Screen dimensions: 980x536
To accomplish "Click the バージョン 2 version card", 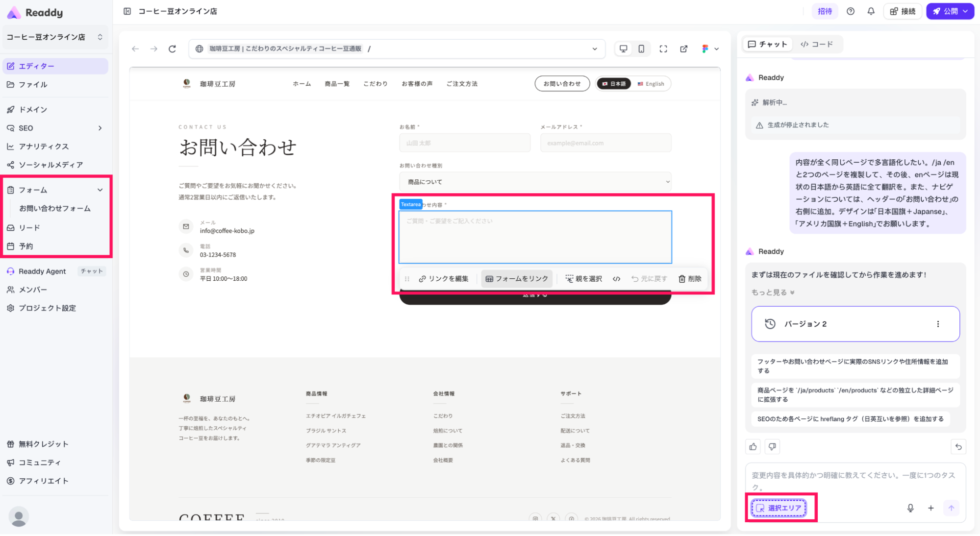I will [855, 324].
